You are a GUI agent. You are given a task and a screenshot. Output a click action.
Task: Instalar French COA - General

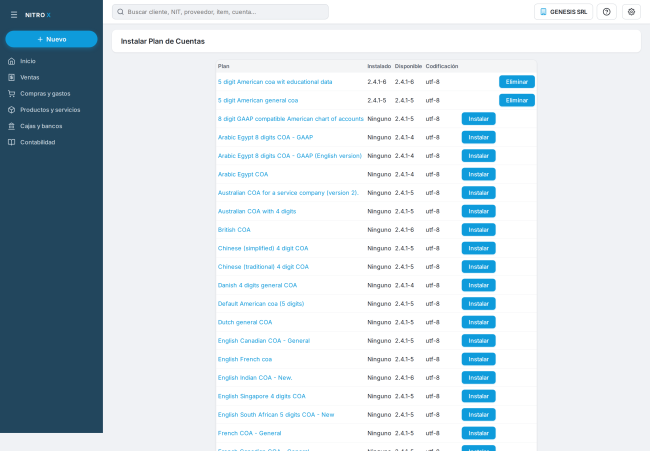click(x=478, y=433)
